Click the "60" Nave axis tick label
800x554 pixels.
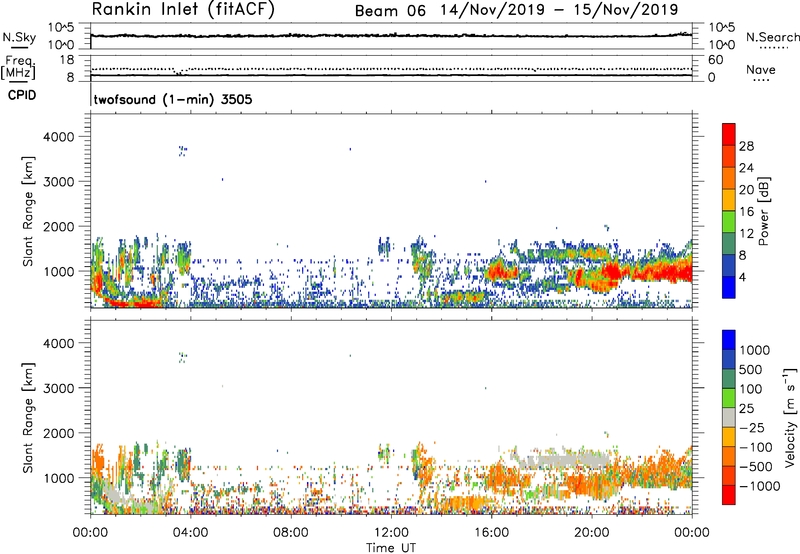coord(715,60)
